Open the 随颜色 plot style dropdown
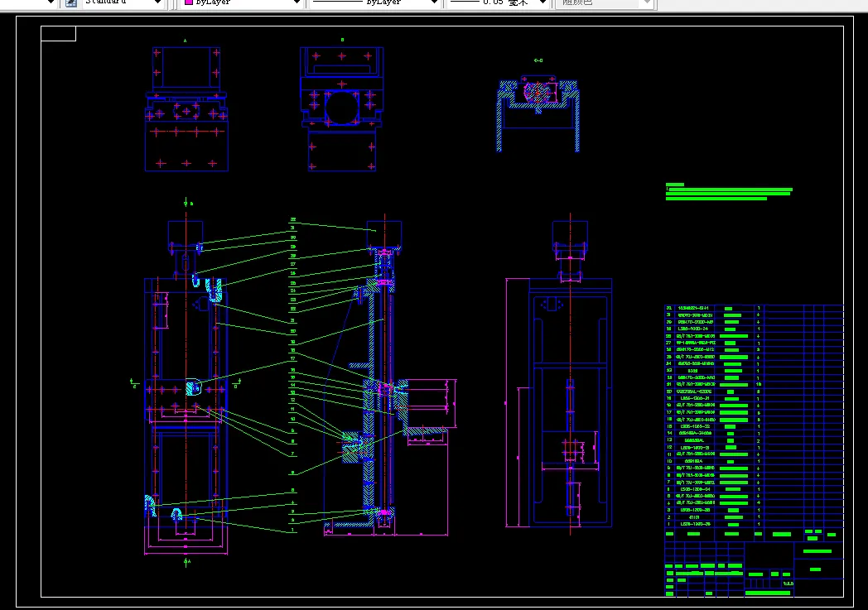868x610 pixels. pyautogui.click(x=647, y=2)
